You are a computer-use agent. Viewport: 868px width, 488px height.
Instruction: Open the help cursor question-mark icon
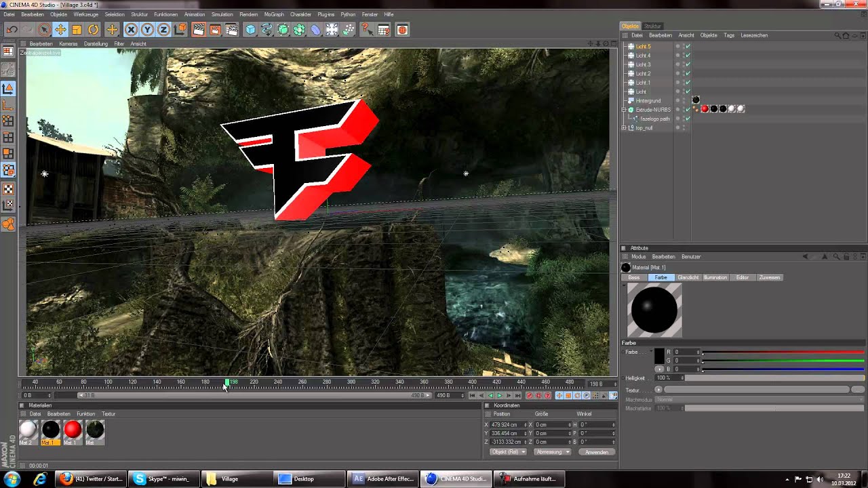367,30
